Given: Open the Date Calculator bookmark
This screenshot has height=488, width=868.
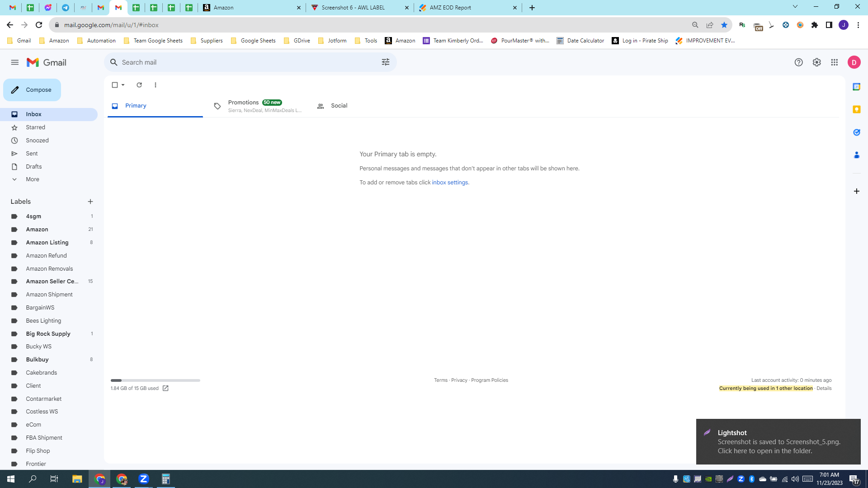Looking at the screenshot, I should coord(580,41).
